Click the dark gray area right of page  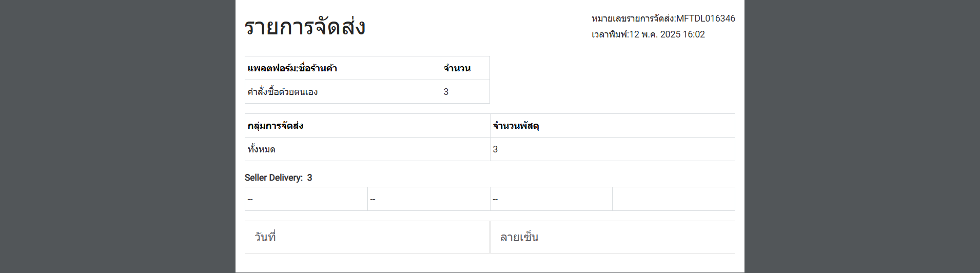(862, 136)
